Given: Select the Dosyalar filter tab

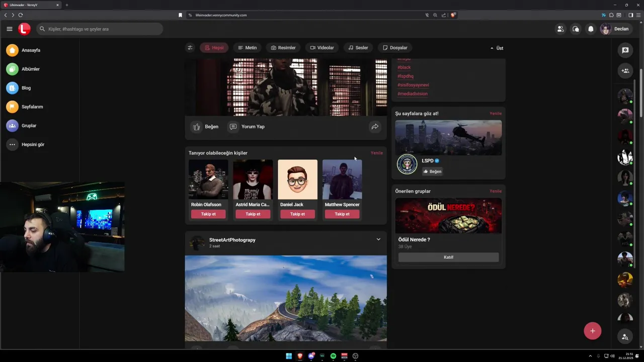Looking at the screenshot, I should (395, 48).
